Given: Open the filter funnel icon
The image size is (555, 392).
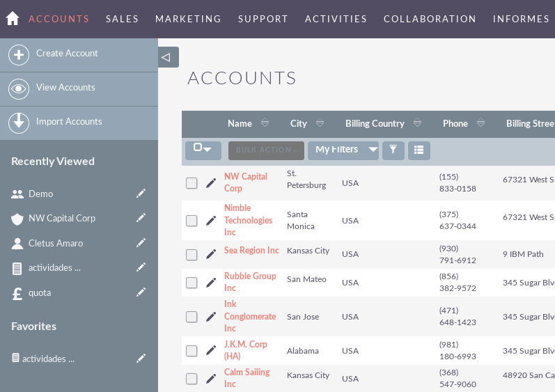Looking at the screenshot, I should click(x=393, y=150).
